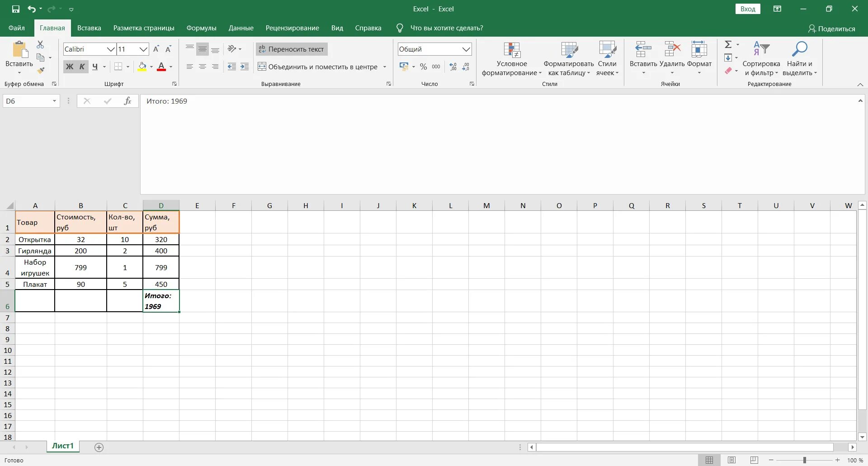The width and height of the screenshot is (868, 466).
Task: Click the Вход sign-in button
Action: click(x=748, y=9)
